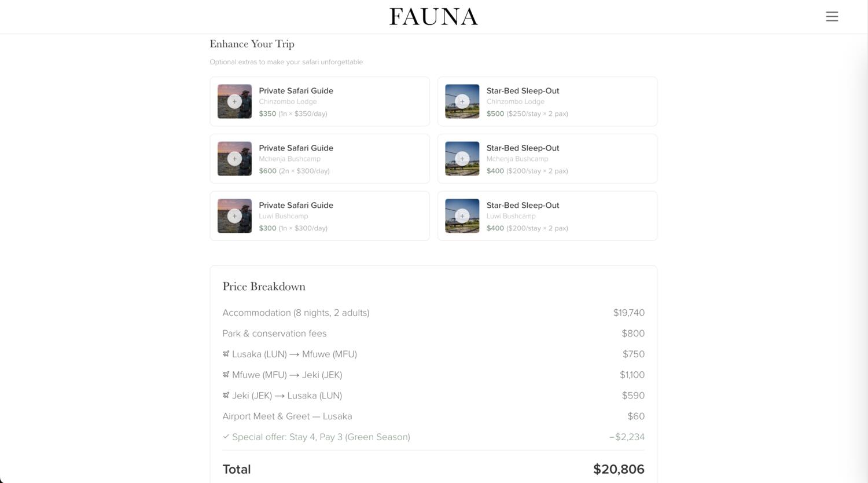Click the Total amount $20,806

(x=619, y=469)
